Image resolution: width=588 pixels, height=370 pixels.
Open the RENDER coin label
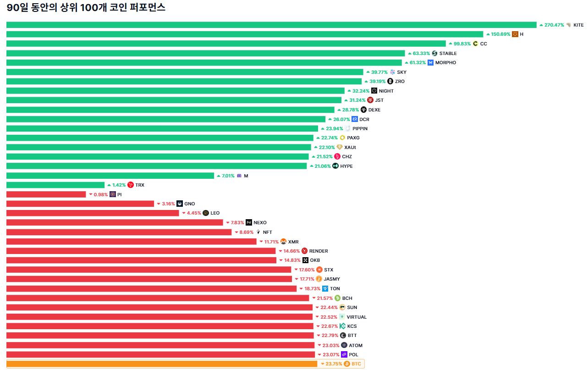click(x=319, y=251)
